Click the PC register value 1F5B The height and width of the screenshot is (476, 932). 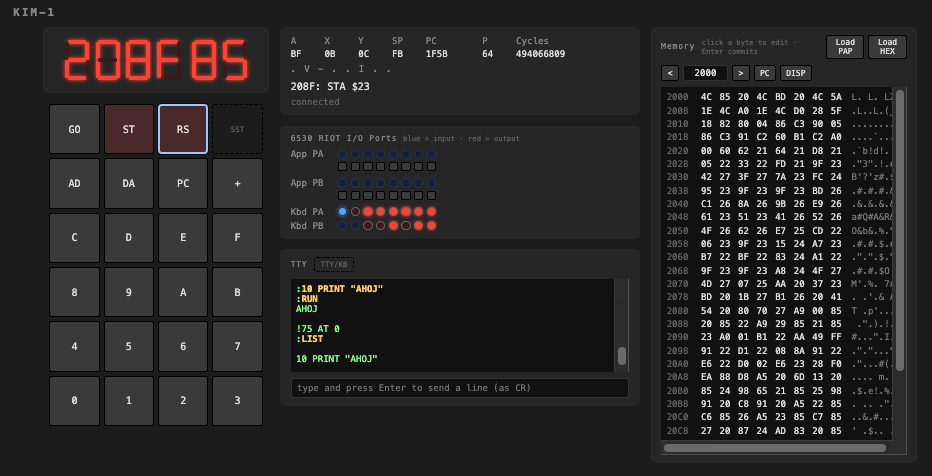[436, 54]
